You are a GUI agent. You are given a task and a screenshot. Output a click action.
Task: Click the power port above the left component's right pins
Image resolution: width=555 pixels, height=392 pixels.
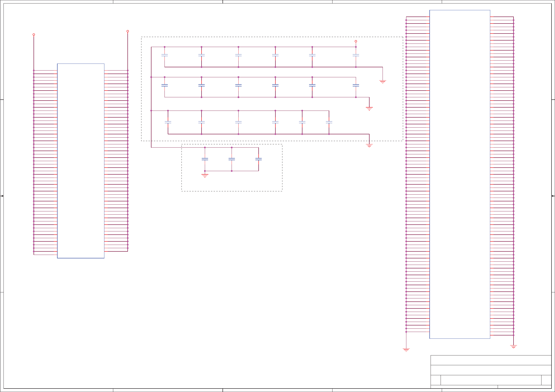tap(128, 31)
